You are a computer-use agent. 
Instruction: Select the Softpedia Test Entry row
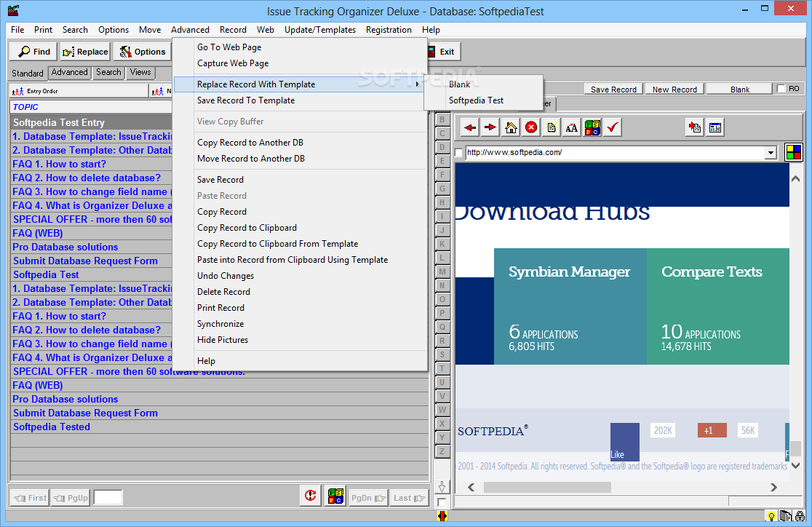[x=92, y=123]
